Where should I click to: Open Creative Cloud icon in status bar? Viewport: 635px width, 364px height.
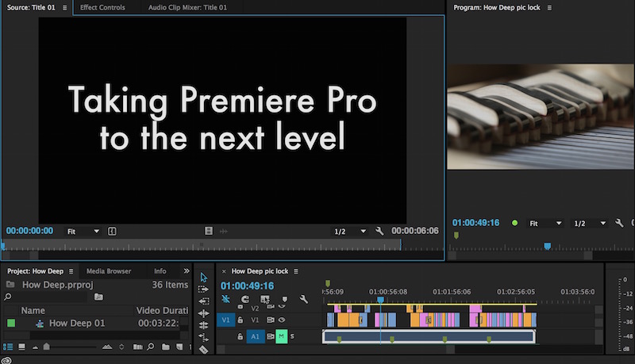coord(6,360)
